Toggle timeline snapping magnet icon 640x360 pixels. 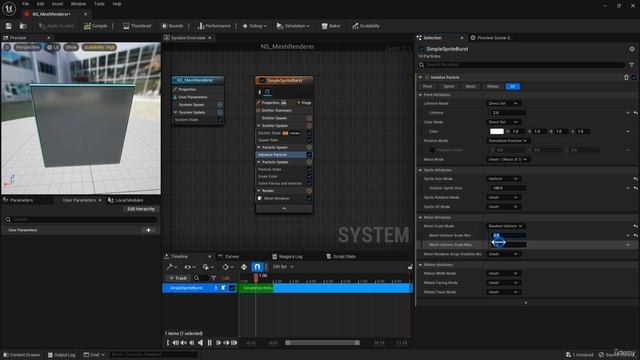(257, 267)
